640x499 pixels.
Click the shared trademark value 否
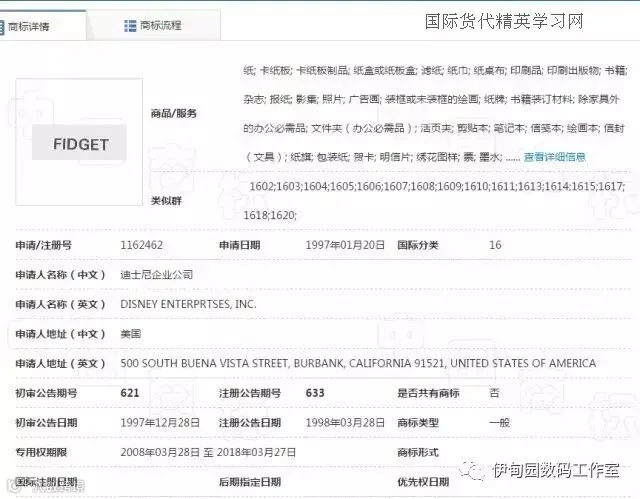coord(494,393)
